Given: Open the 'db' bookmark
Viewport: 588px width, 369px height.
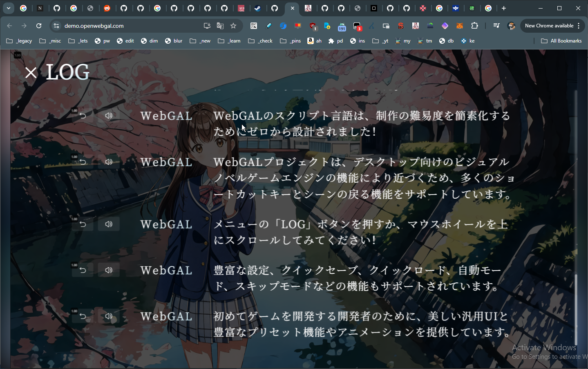Looking at the screenshot, I should click(x=446, y=41).
